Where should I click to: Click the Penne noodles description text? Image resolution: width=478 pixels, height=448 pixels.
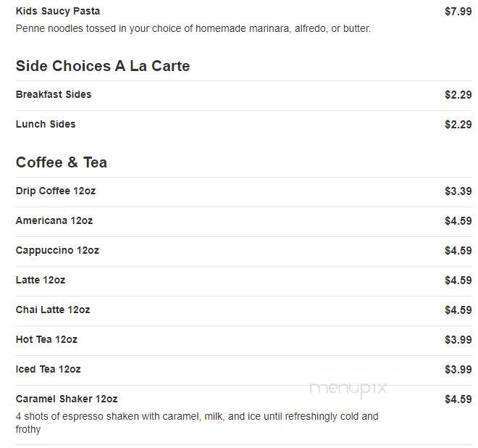coord(193,29)
